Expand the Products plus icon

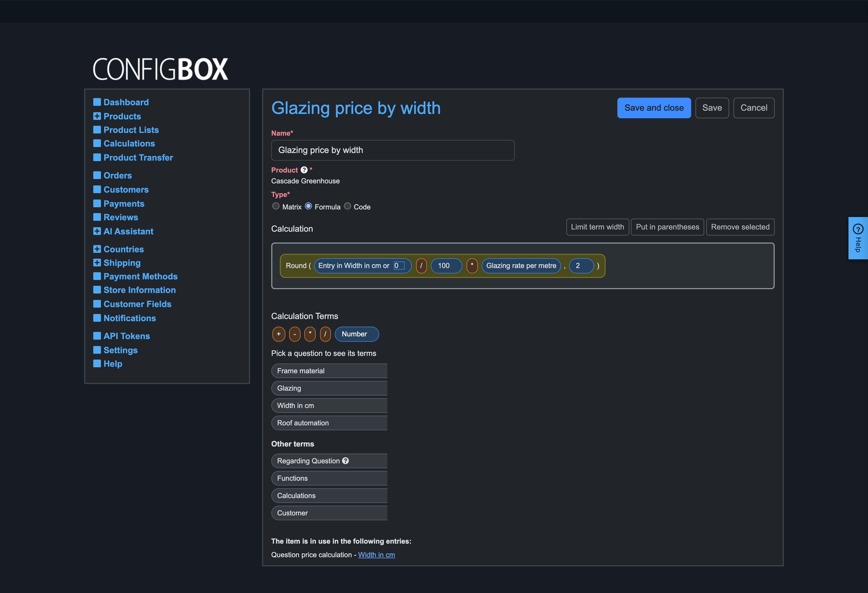click(97, 116)
